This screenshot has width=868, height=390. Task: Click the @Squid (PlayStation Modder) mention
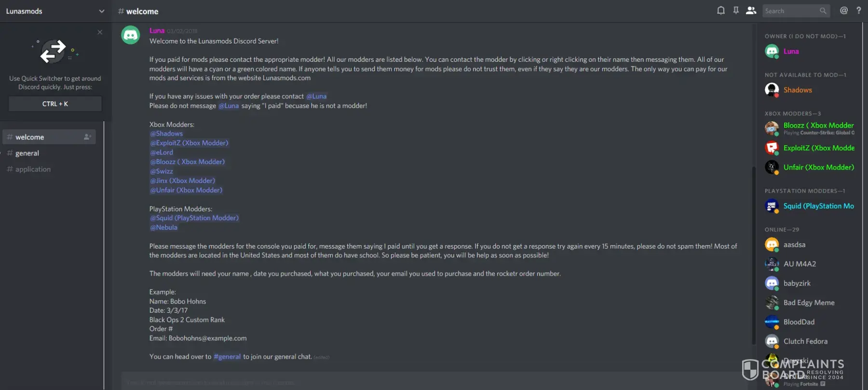click(x=194, y=218)
